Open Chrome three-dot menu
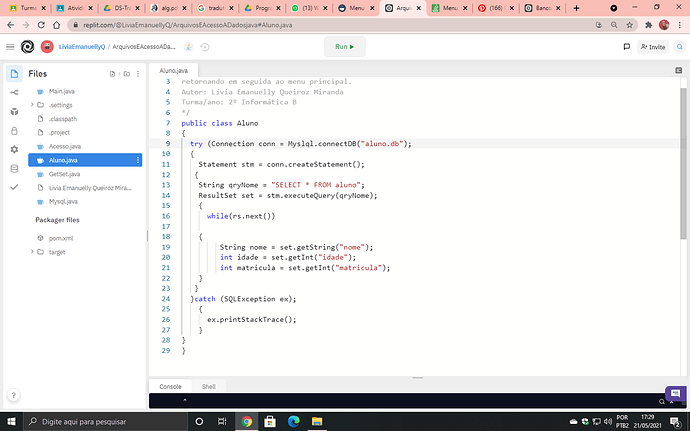Screen dimensions: 690x431 (679, 25)
